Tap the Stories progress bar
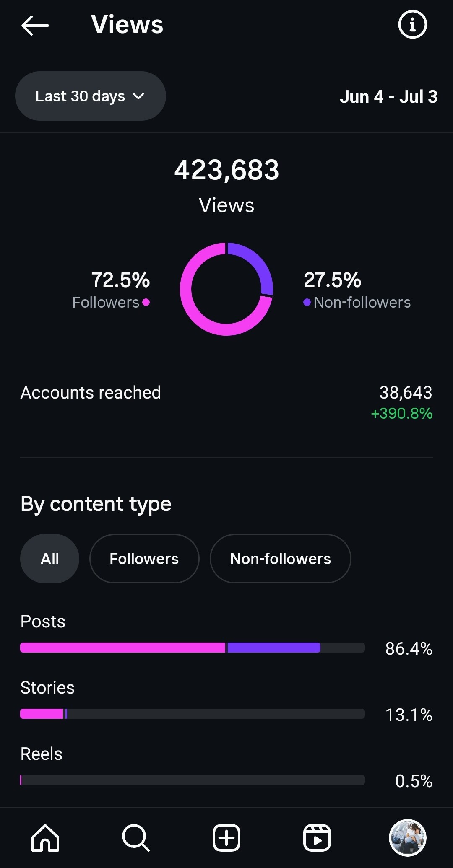453x868 pixels. point(193,714)
